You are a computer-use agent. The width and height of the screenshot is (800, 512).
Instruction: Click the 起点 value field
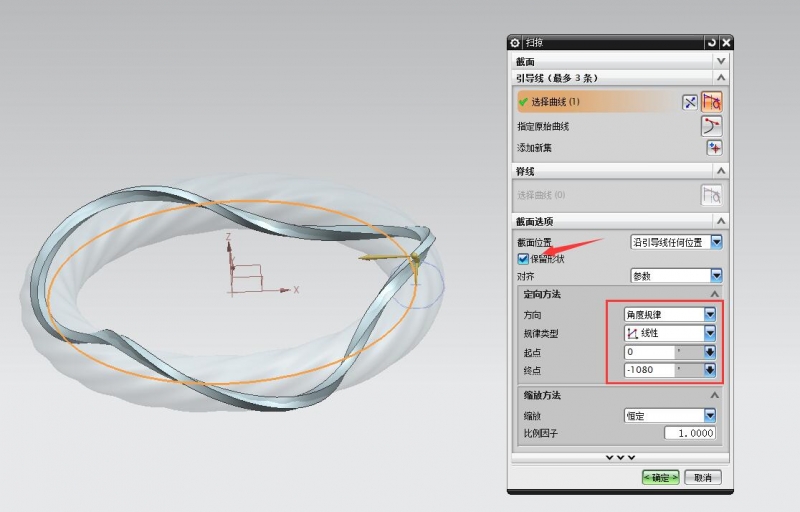coord(649,352)
